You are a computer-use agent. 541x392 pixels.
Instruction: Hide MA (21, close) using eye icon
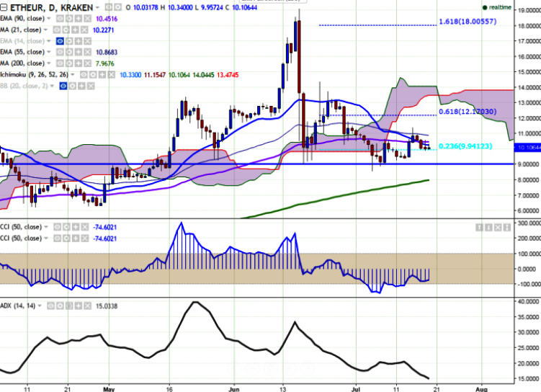(x=57, y=30)
